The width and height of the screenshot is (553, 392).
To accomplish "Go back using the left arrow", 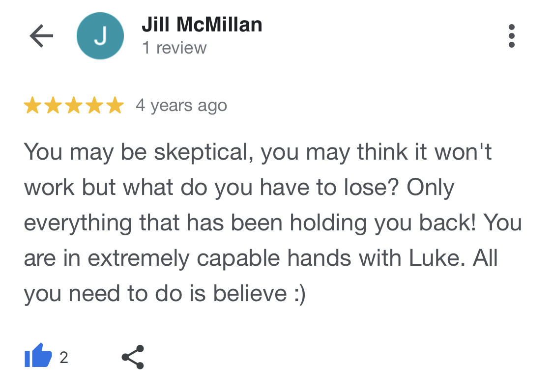I will (41, 35).
